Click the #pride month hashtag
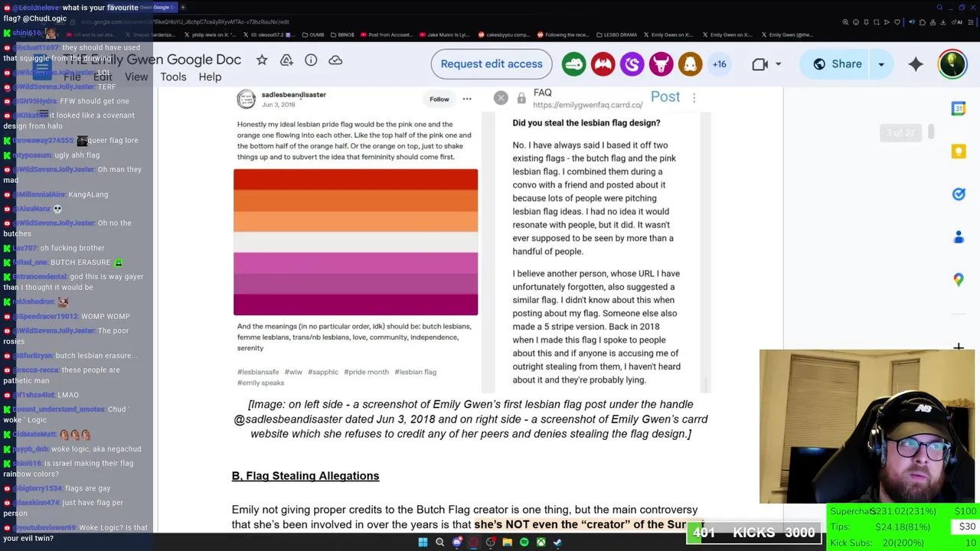Image resolution: width=980 pixels, height=551 pixels. pos(366,372)
